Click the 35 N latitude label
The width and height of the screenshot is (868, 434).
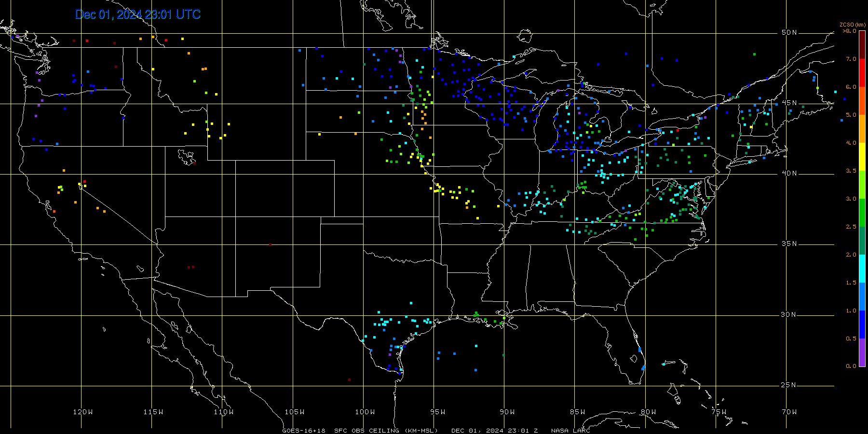click(x=789, y=244)
